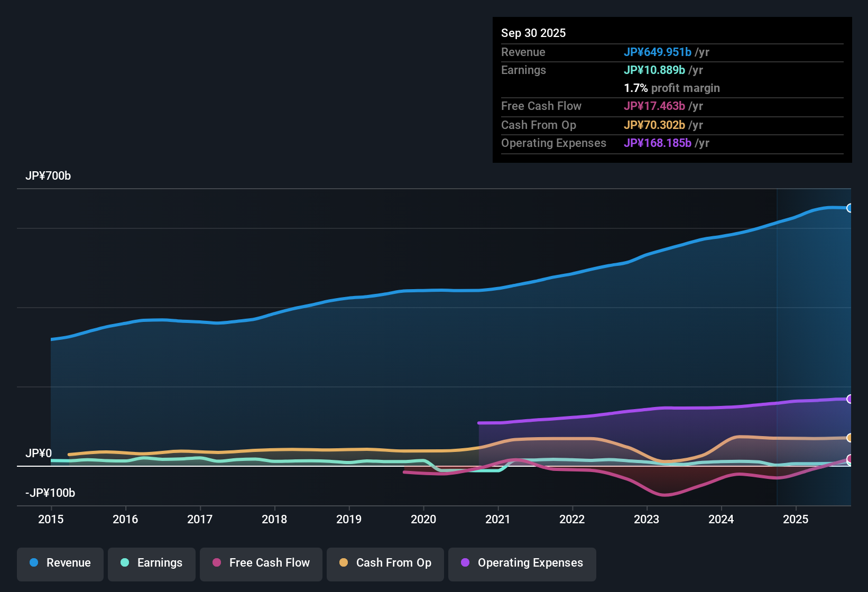Select the 2015 year label
The width and height of the screenshot is (868, 592).
coord(51,520)
